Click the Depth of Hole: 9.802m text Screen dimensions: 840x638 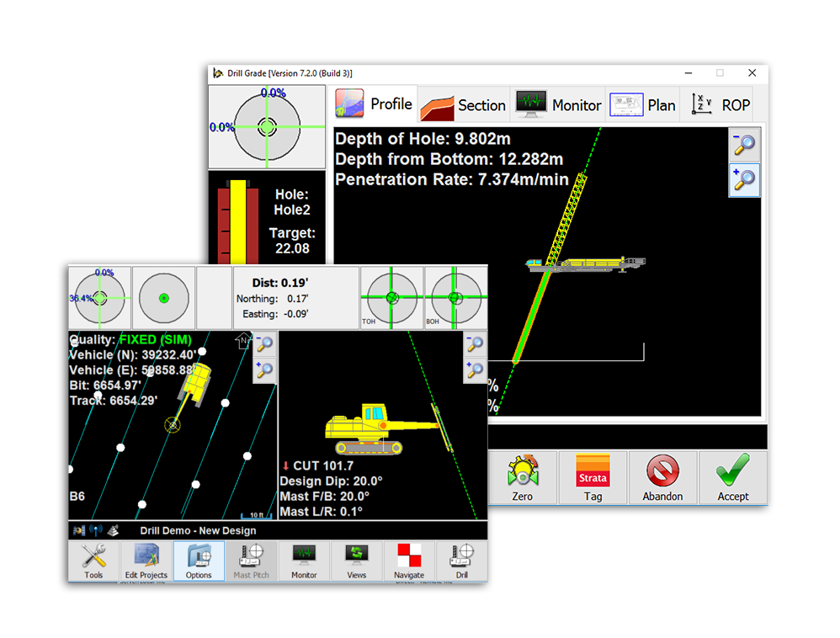(x=423, y=139)
